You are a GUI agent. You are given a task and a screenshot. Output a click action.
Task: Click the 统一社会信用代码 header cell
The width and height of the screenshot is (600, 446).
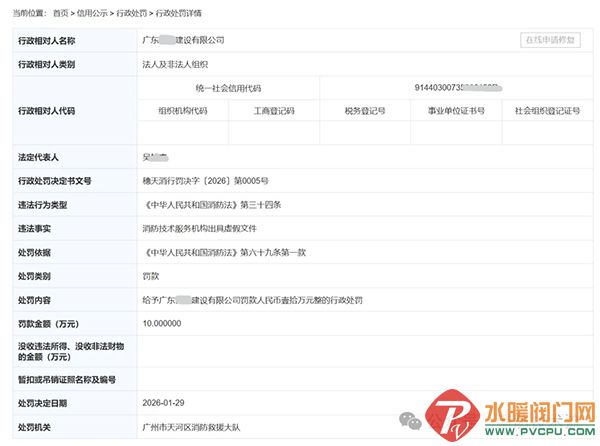click(x=228, y=88)
